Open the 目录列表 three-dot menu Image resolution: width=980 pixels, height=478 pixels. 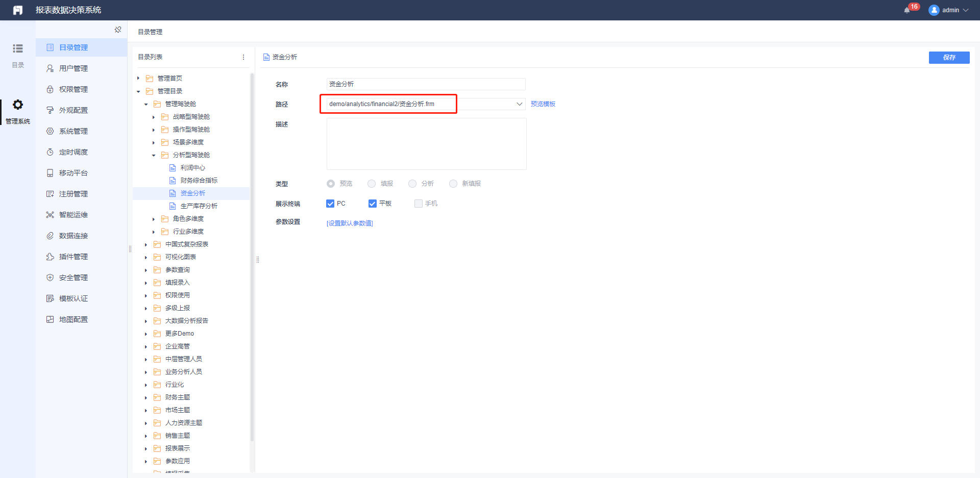coord(243,57)
